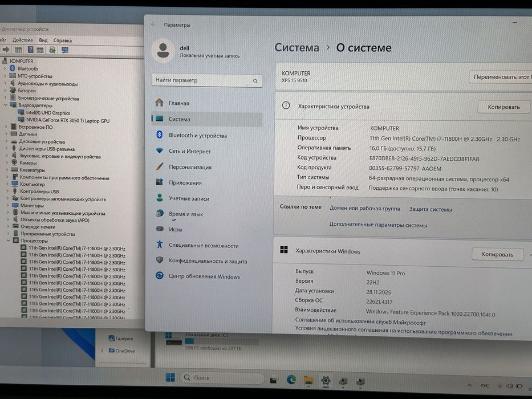This screenshot has width=532, height=399.
Task: Expand the Дисковые устройства node
Action: click(x=6, y=141)
